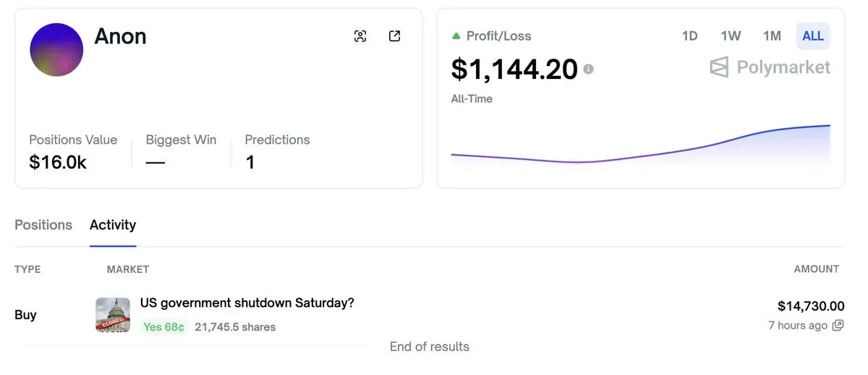Click the profile scan icon beside Anon

360,36
